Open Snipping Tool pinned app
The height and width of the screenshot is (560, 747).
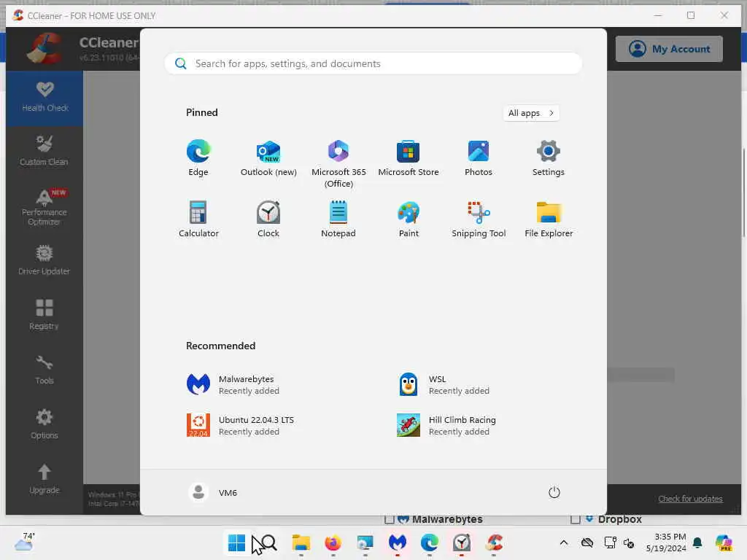pos(479,219)
